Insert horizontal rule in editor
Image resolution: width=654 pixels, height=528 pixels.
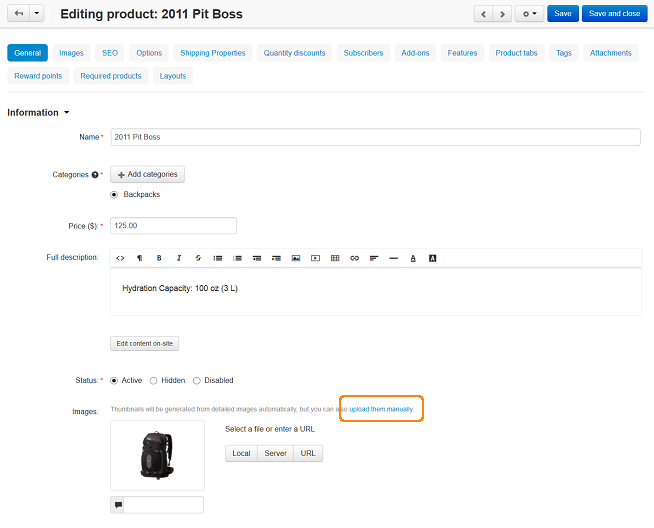click(393, 258)
